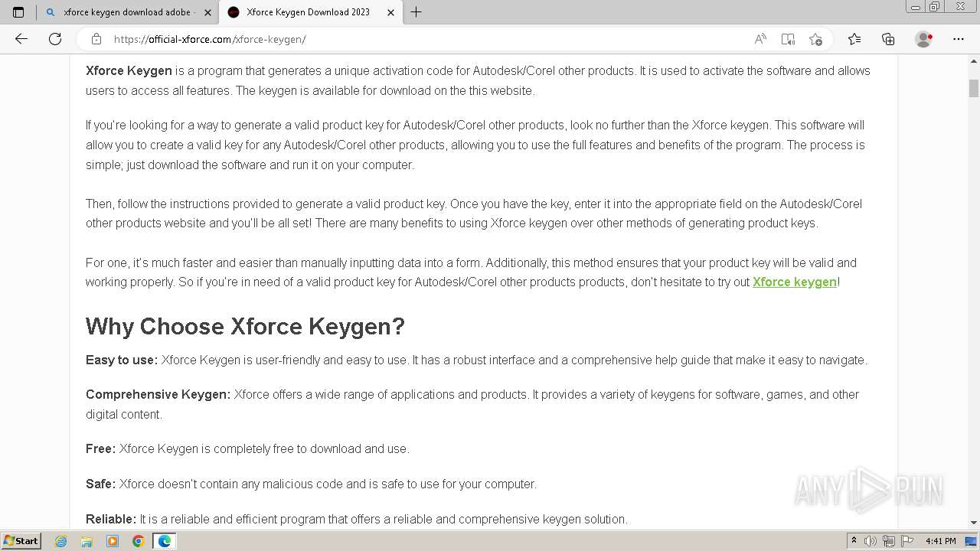Open Google Chrome from the taskbar
Screen dimensions: 980x551
pos(139,541)
